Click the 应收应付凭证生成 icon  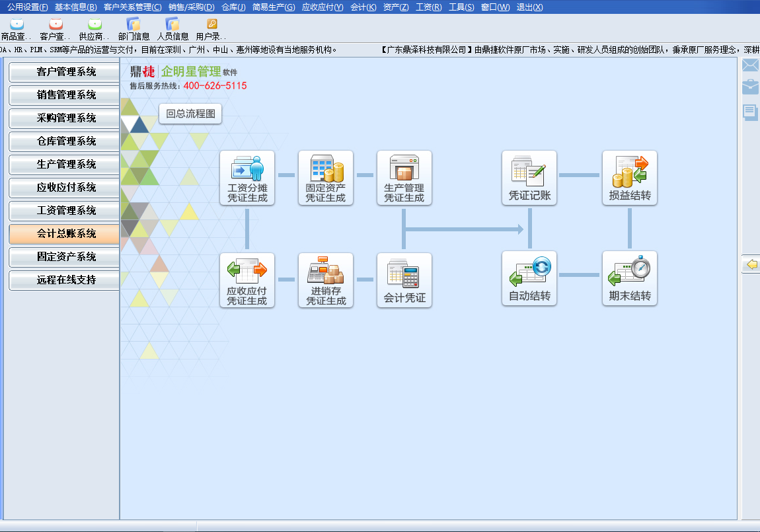(x=247, y=280)
